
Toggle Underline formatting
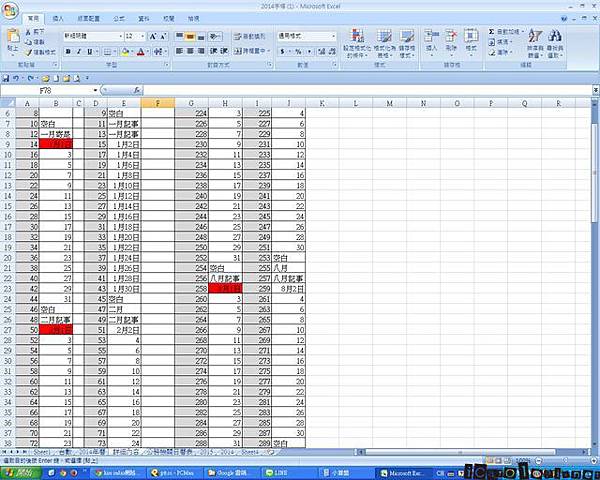[x=89, y=51]
